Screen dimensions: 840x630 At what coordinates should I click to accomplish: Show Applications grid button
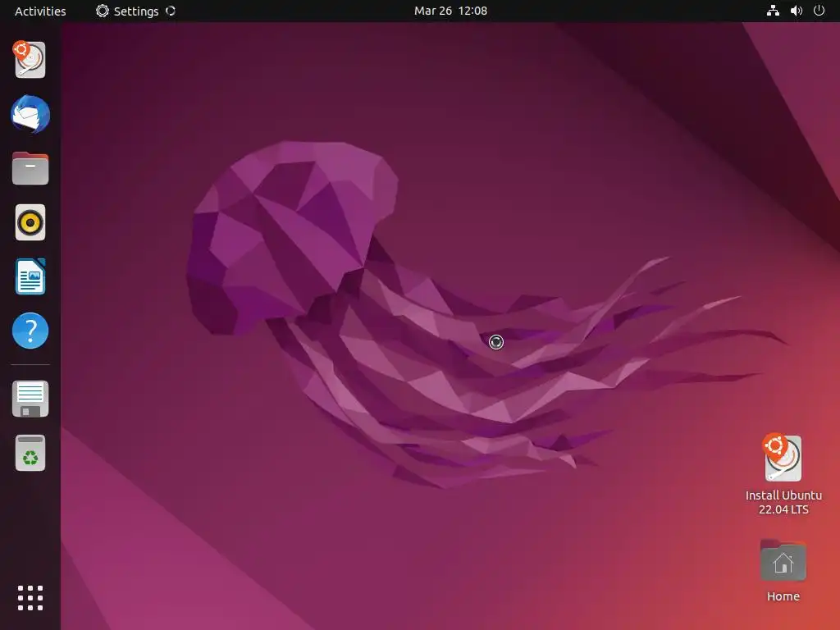(x=30, y=598)
